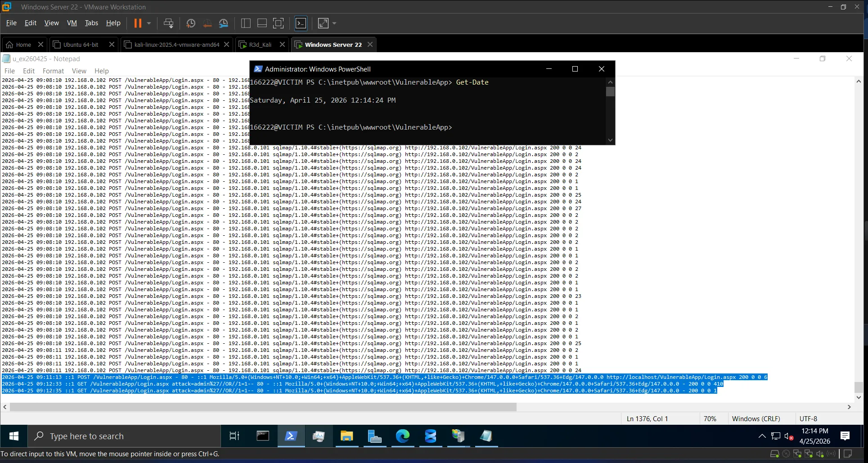Expand the stretch guest dropdown arrow

coord(334,23)
